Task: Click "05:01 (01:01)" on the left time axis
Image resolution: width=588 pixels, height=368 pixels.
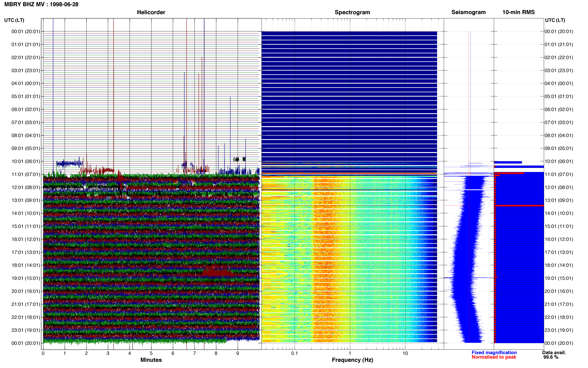Action: [x=26, y=96]
